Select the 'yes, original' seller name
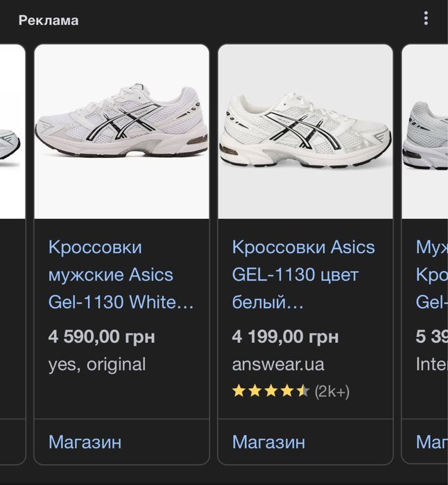This screenshot has height=485, width=448. tap(97, 364)
